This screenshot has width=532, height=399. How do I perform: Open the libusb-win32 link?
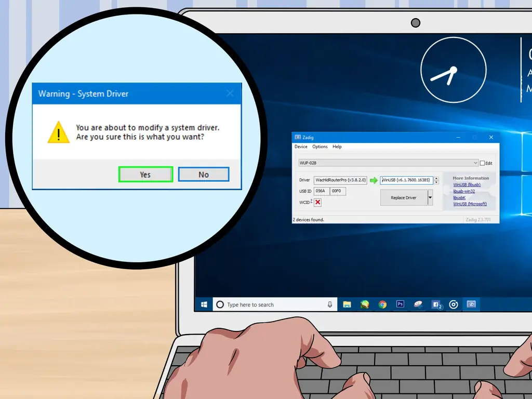click(464, 191)
